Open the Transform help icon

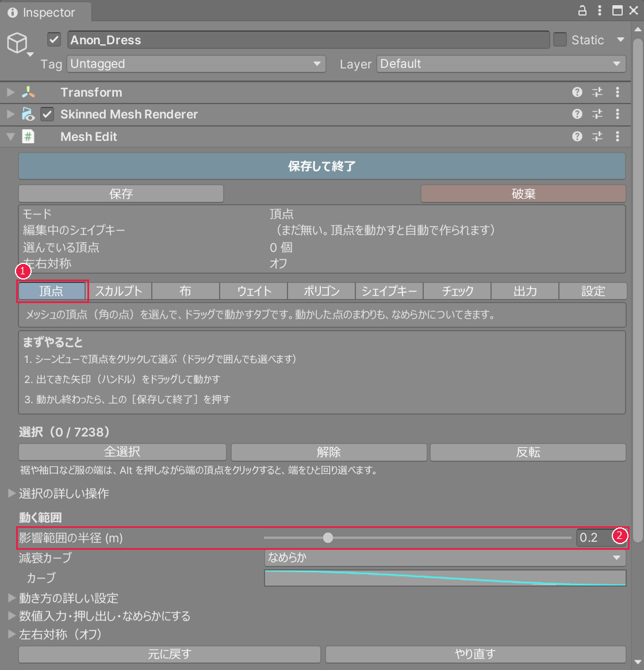click(577, 92)
